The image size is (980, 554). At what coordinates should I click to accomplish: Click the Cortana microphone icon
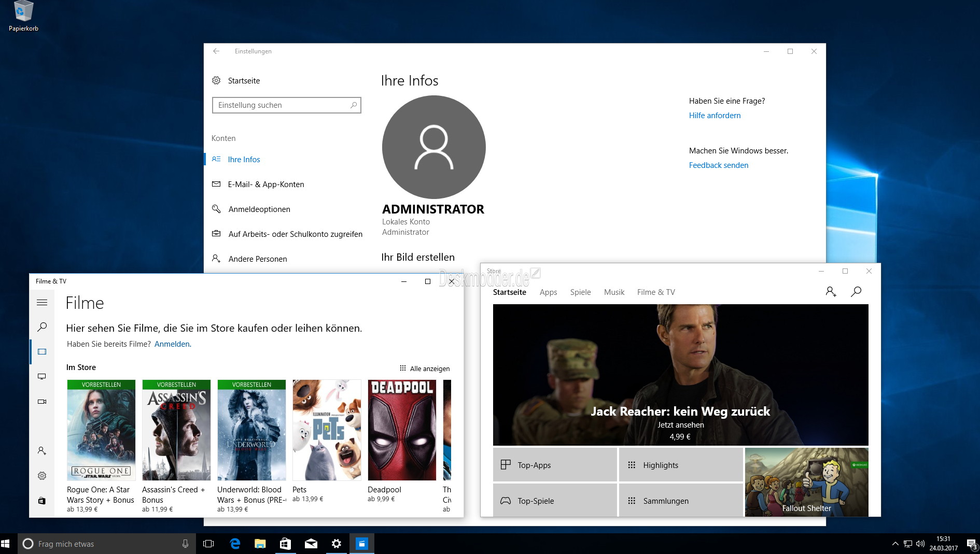(x=185, y=544)
